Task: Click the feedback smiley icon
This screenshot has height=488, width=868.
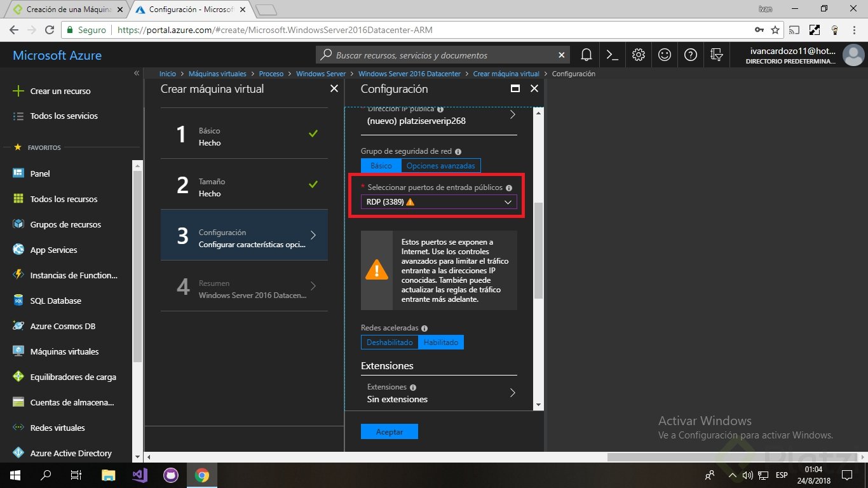Action: click(x=665, y=55)
